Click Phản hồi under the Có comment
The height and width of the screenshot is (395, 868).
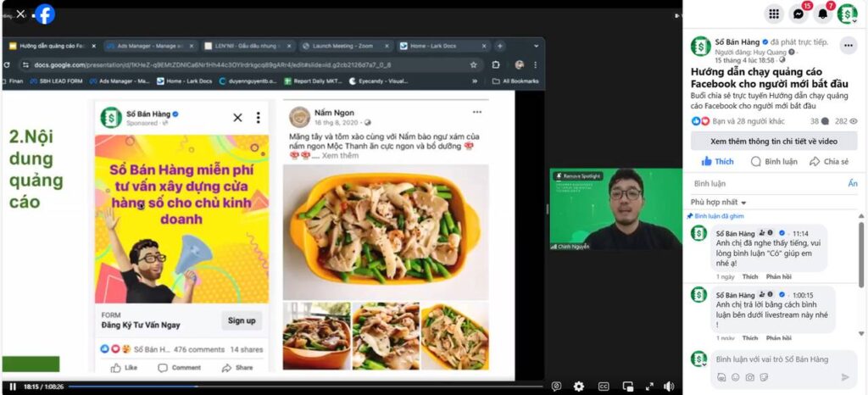778,276
